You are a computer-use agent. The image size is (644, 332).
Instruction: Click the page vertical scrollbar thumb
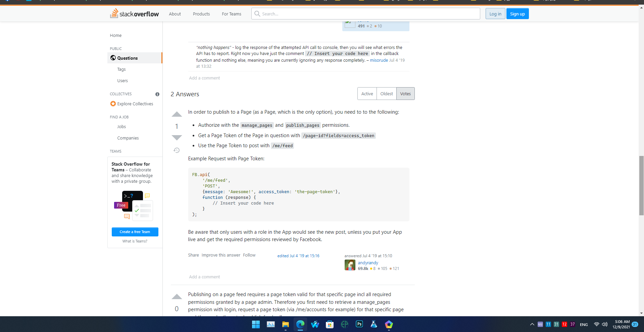point(641,185)
